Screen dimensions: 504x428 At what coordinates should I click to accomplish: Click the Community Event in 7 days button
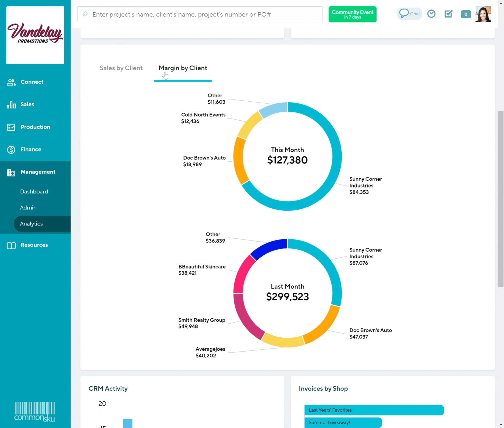(x=352, y=14)
